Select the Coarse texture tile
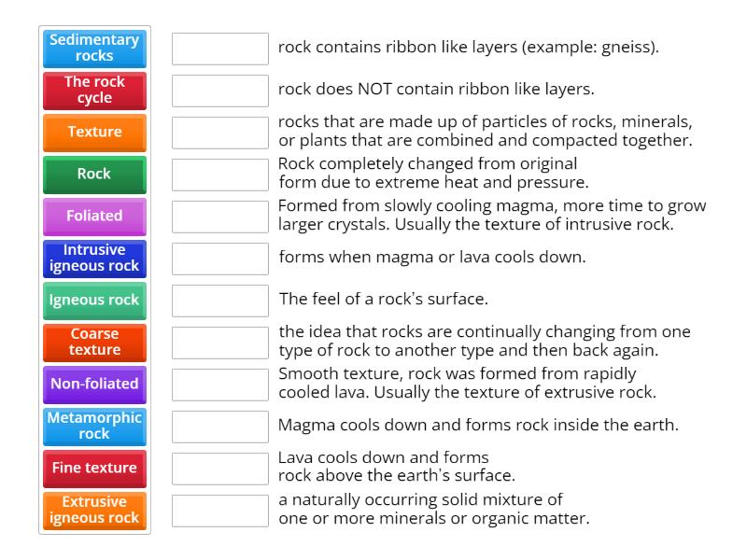The image size is (747, 560). coord(93,343)
